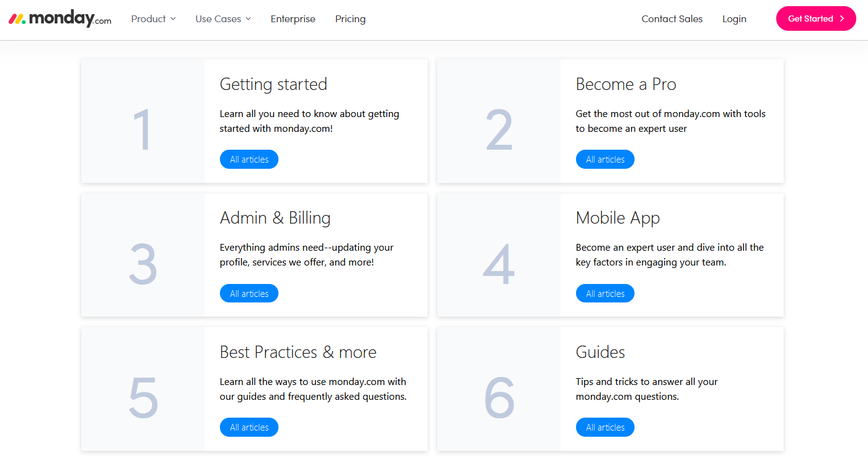Open All articles under Admin & Billing
Viewport: 868px width, 470px height.
249,293
